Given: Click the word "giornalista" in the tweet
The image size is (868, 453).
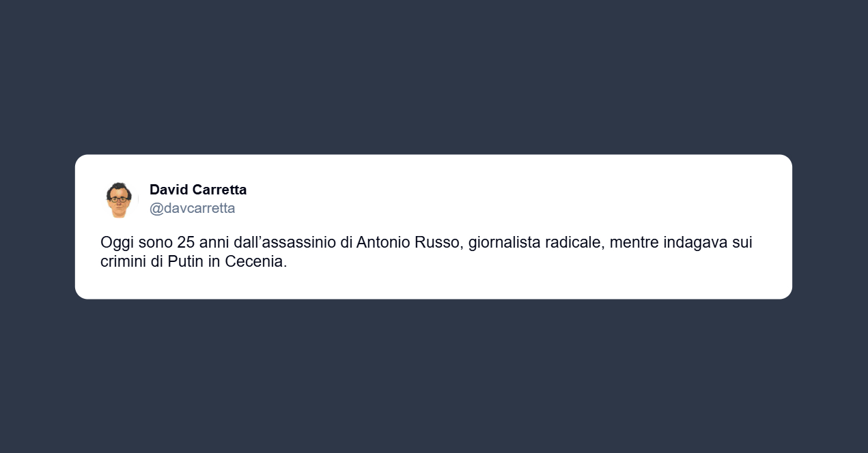Looking at the screenshot, I should 504,243.
